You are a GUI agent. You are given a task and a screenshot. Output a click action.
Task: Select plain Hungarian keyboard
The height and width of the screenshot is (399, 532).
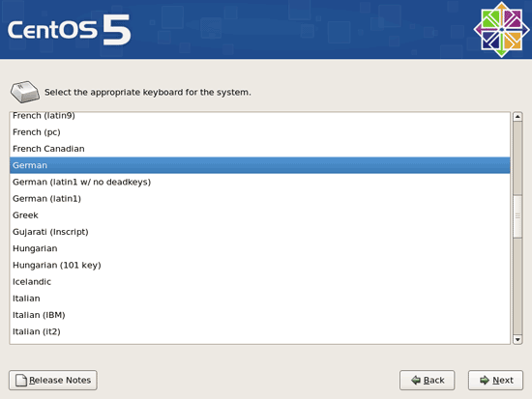click(260, 248)
